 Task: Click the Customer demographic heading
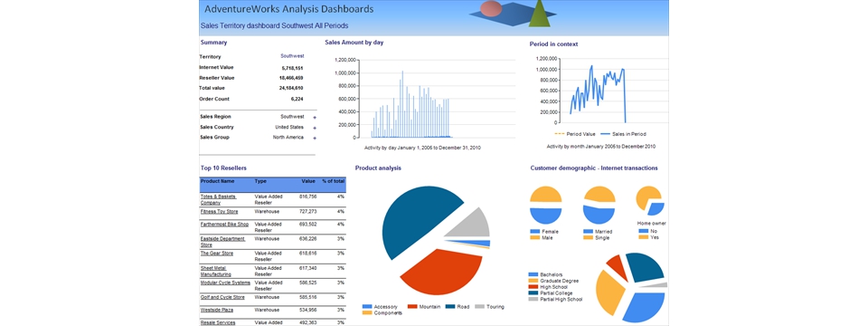594,168
